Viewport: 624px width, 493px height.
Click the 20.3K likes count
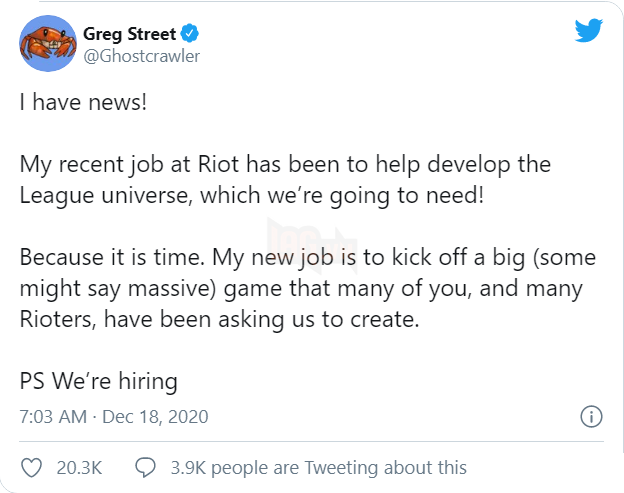click(80, 467)
